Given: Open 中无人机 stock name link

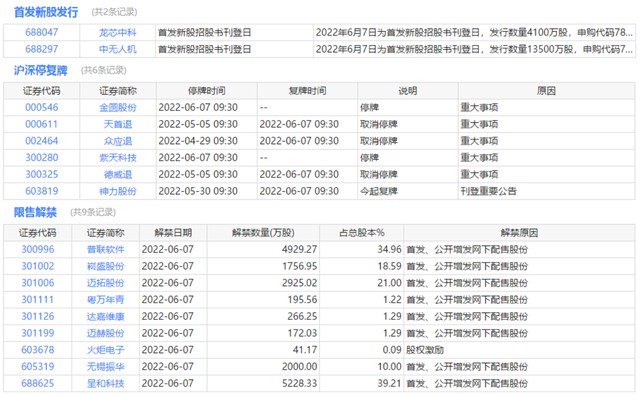Looking at the screenshot, I should tap(118, 49).
